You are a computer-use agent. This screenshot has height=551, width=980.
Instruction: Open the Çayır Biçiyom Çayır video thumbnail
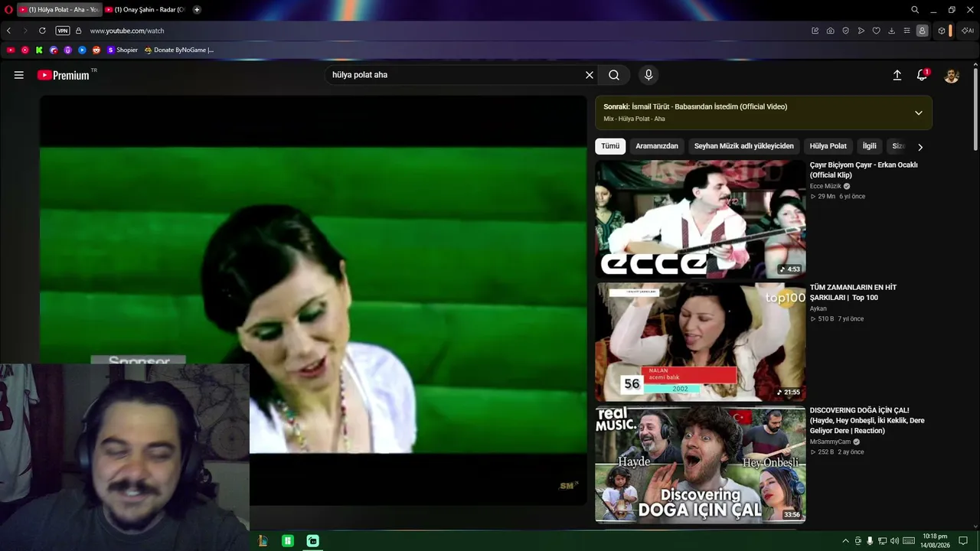point(701,220)
